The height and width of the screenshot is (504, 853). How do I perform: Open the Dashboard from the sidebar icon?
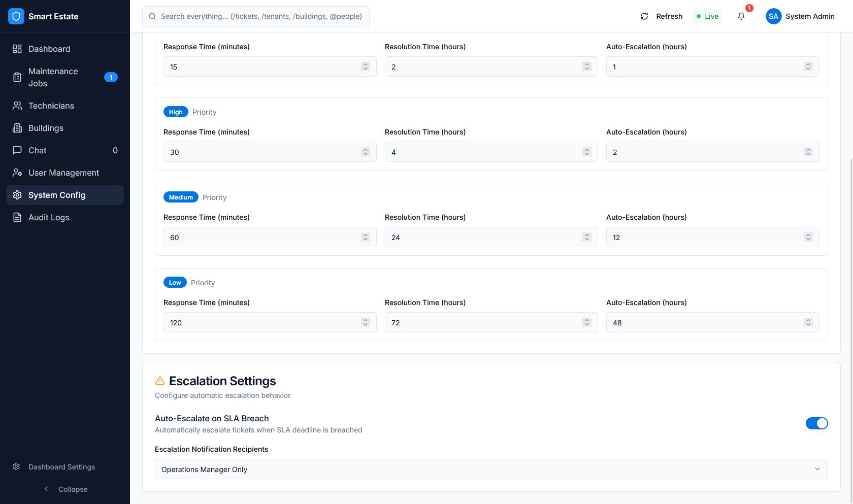(17, 49)
